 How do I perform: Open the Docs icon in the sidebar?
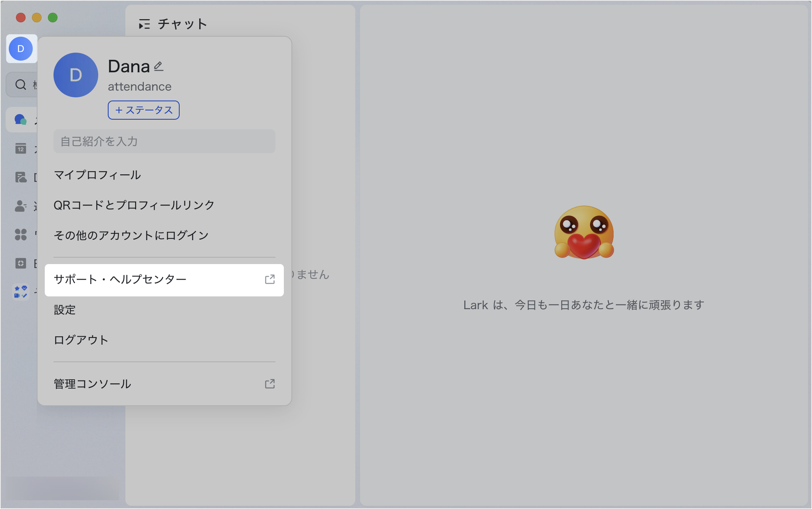pyautogui.click(x=20, y=177)
